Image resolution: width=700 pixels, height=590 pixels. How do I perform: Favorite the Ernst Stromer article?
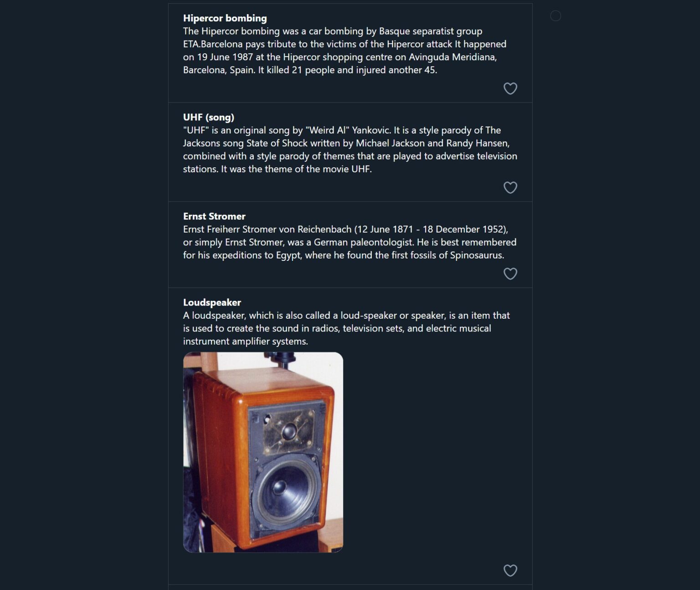(x=510, y=274)
